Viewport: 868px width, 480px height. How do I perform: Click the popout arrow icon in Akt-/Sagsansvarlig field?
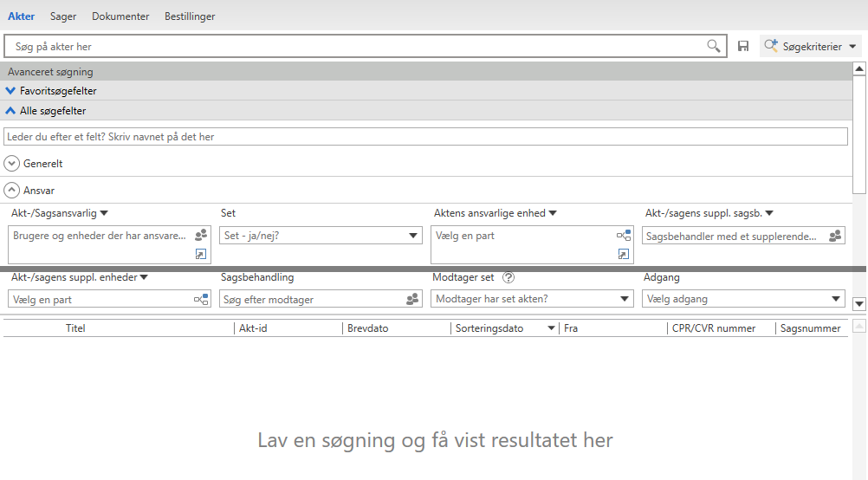tap(201, 254)
